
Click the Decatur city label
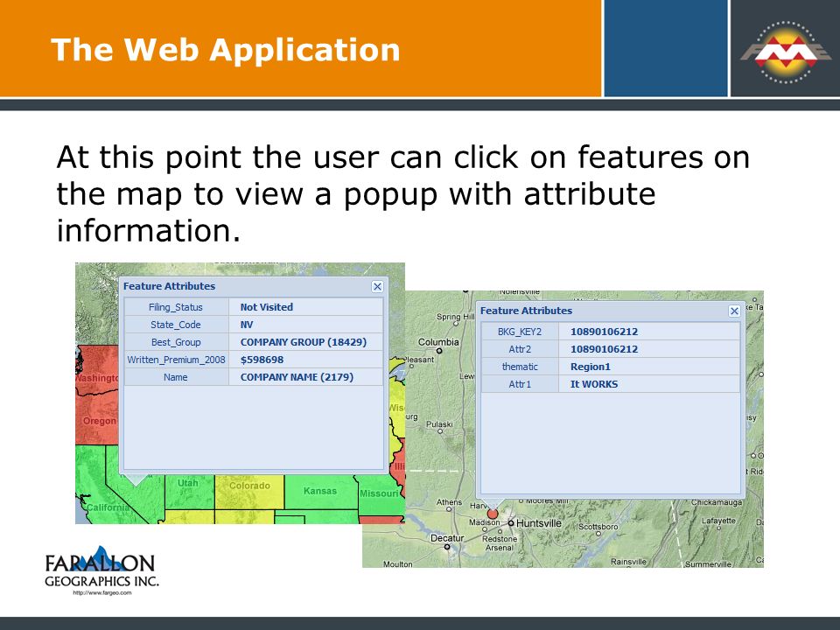coord(447,538)
